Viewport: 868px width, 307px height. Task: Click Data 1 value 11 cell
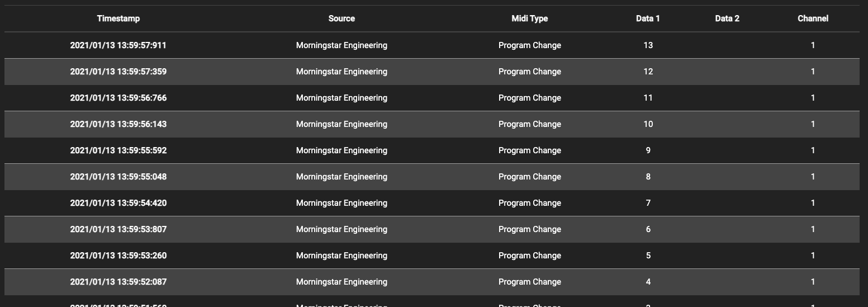pyautogui.click(x=648, y=98)
